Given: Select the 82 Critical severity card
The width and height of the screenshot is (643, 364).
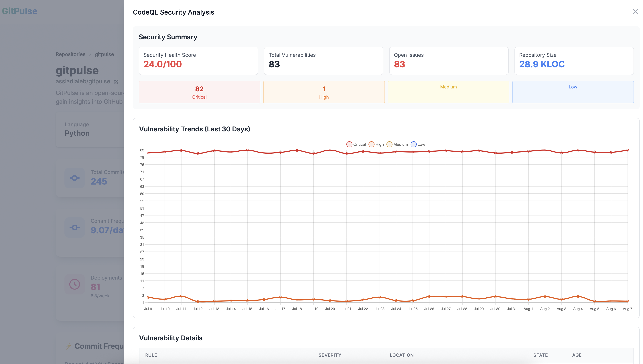Looking at the screenshot, I should tap(199, 92).
